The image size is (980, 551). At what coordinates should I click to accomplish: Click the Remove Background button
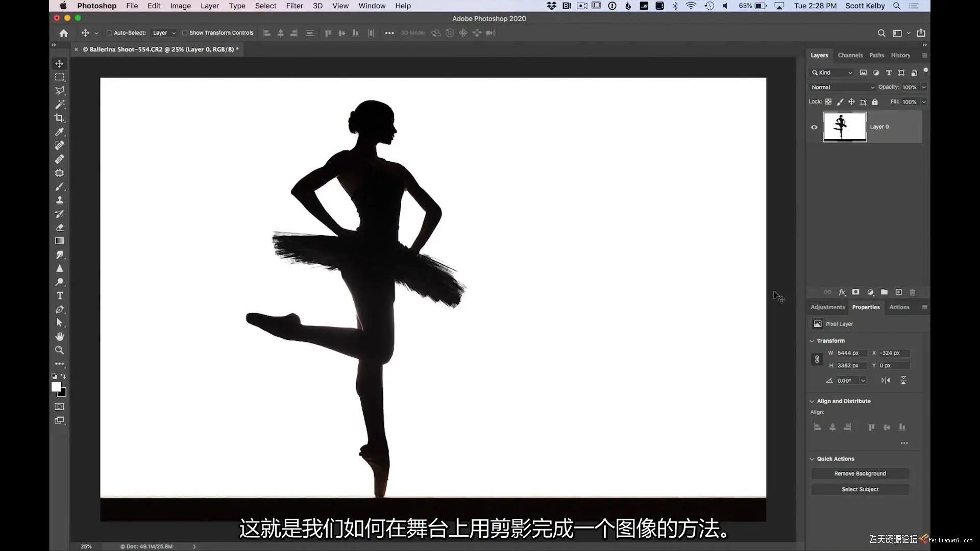click(x=860, y=473)
